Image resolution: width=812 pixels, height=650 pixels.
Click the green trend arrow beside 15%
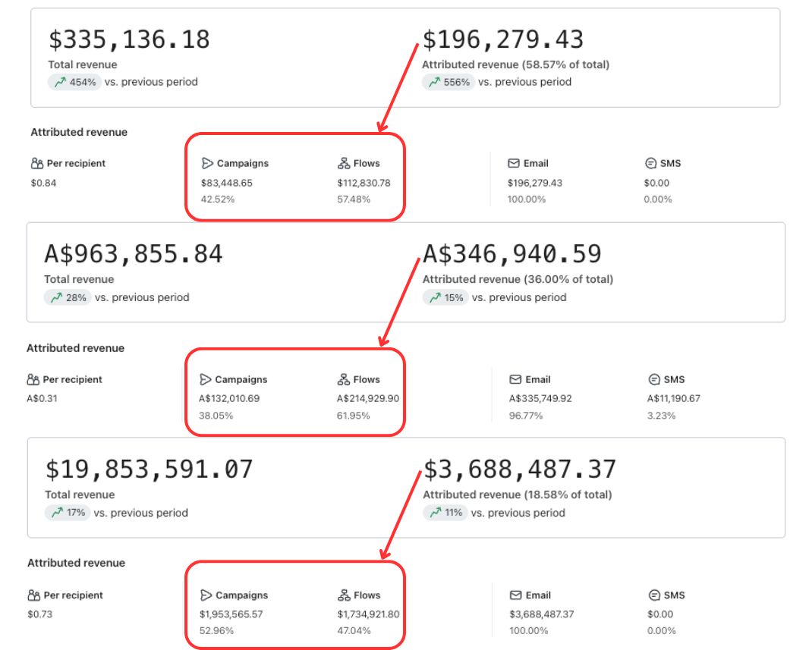pos(435,297)
